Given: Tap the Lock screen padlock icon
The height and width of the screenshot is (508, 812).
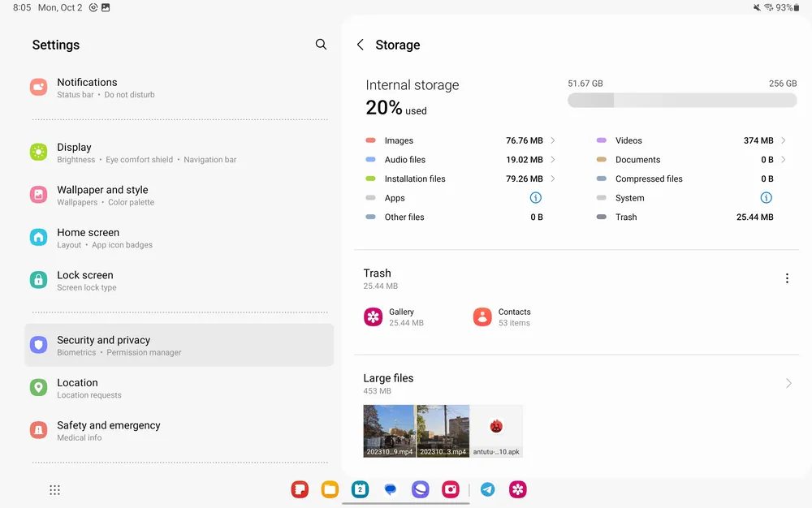Looking at the screenshot, I should (x=39, y=280).
